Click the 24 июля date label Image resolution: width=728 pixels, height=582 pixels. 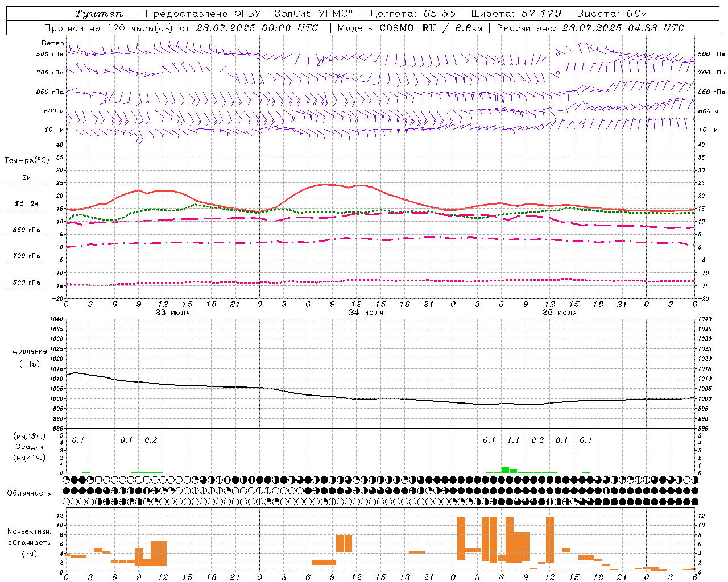(366, 313)
